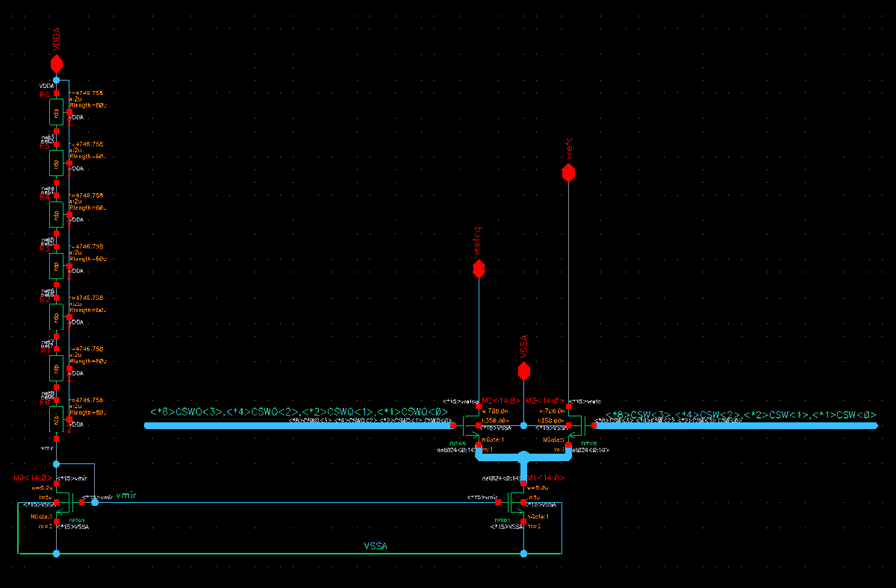Click the VSSA junction dot below M1
Screen dimensions: 896x588
tap(523, 554)
